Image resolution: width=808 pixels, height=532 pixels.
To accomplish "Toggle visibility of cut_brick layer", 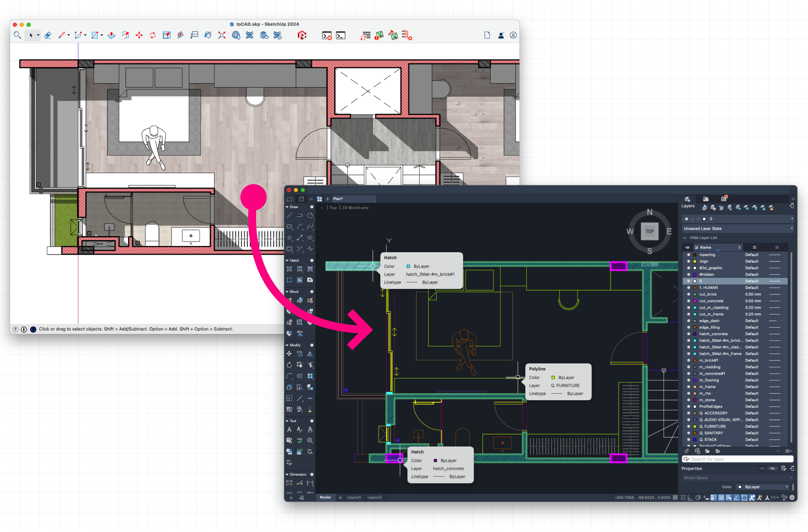I will [x=688, y=294].
